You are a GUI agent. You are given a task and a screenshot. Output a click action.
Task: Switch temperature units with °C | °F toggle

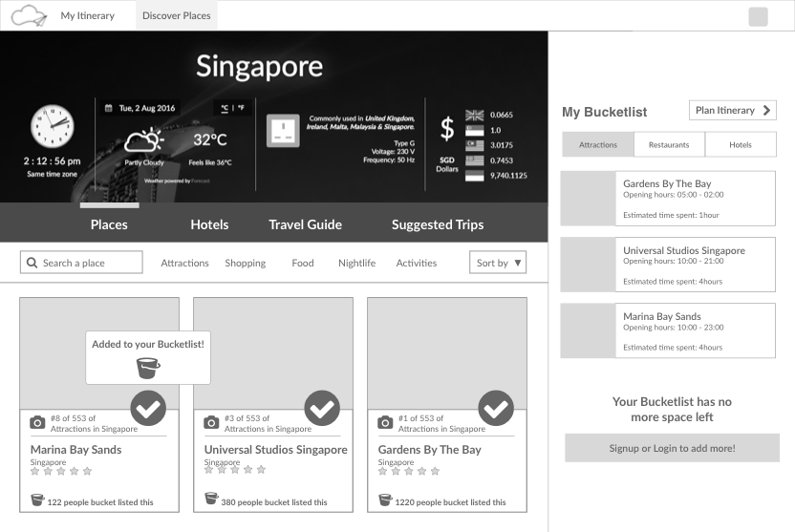point(232,108)
